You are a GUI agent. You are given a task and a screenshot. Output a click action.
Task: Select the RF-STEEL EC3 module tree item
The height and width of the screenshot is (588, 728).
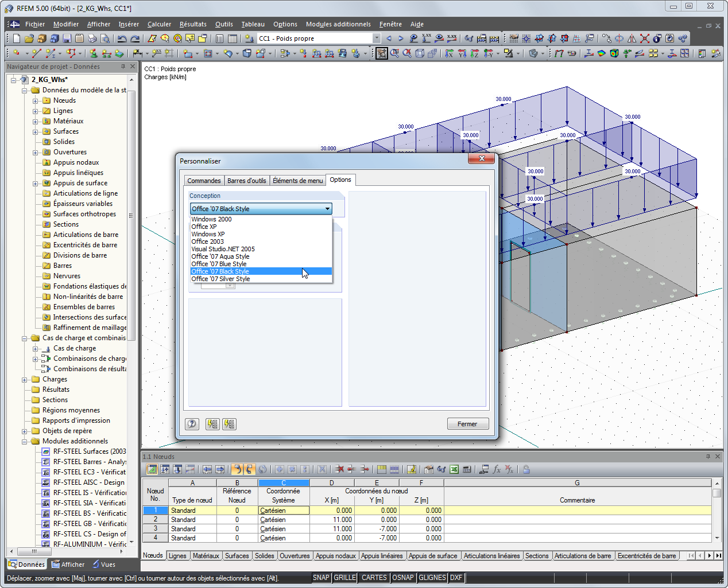pos(89,472)
